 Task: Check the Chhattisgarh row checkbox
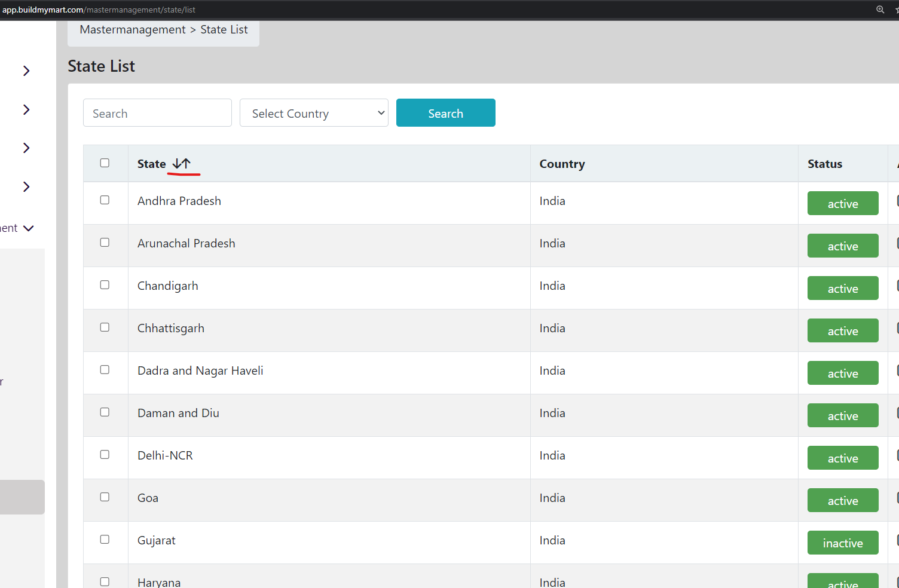(105, 327)
